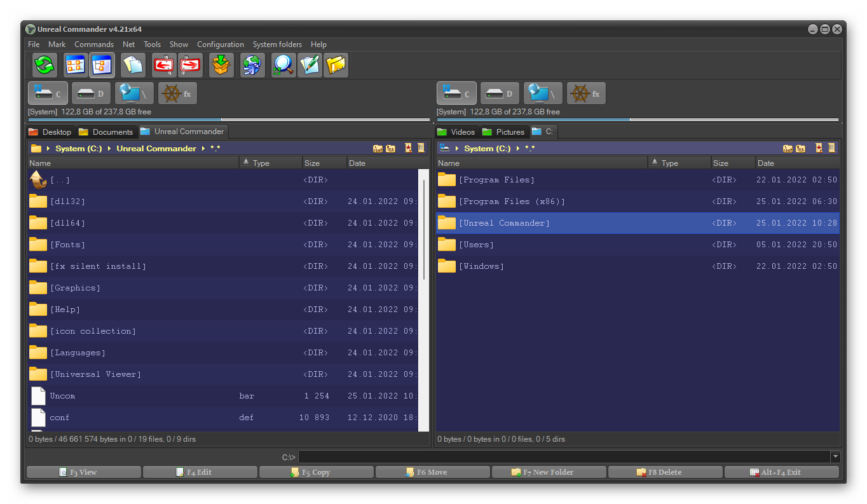Screen dimensions: 867x504
Task: Click the F5 Copy button
Action: pos(317,472)
